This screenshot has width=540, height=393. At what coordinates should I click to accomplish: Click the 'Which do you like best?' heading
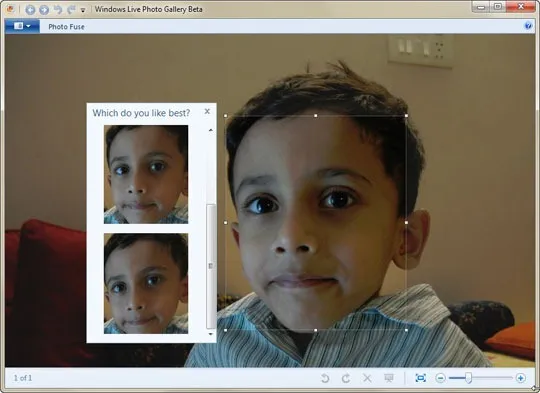pyautogui.click(x=141, y=113)
